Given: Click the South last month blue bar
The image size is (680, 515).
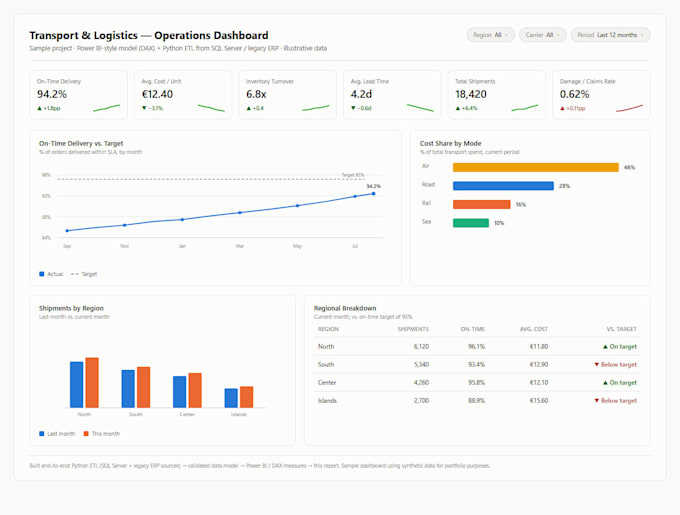Looking at the screenshot, I should (128, 389).
